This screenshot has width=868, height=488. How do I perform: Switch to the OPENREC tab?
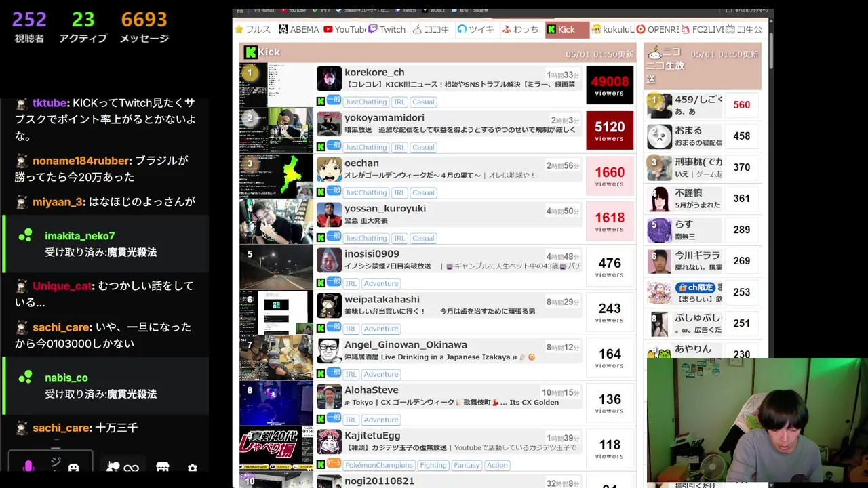[657, 29]
